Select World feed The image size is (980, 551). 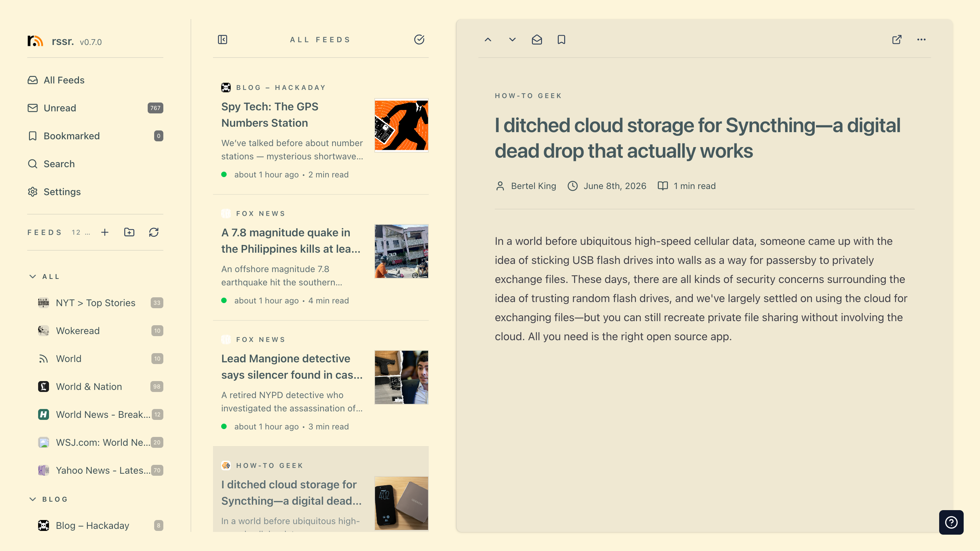(x=100, y=358)
